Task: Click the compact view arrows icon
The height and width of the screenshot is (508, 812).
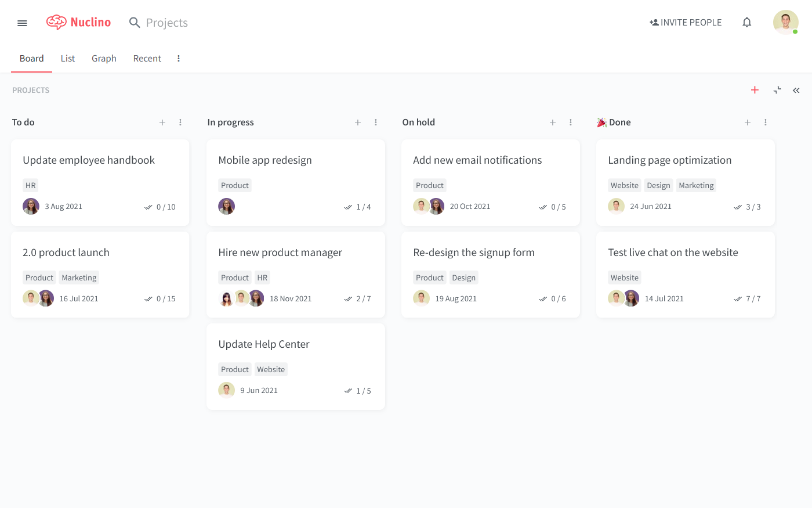Action: coord(777,90)
